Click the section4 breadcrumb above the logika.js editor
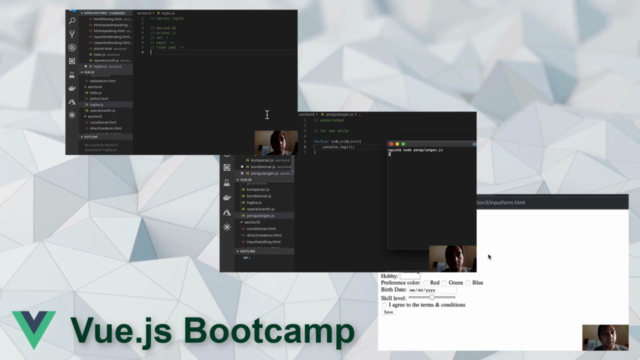 tap(144, 13)
